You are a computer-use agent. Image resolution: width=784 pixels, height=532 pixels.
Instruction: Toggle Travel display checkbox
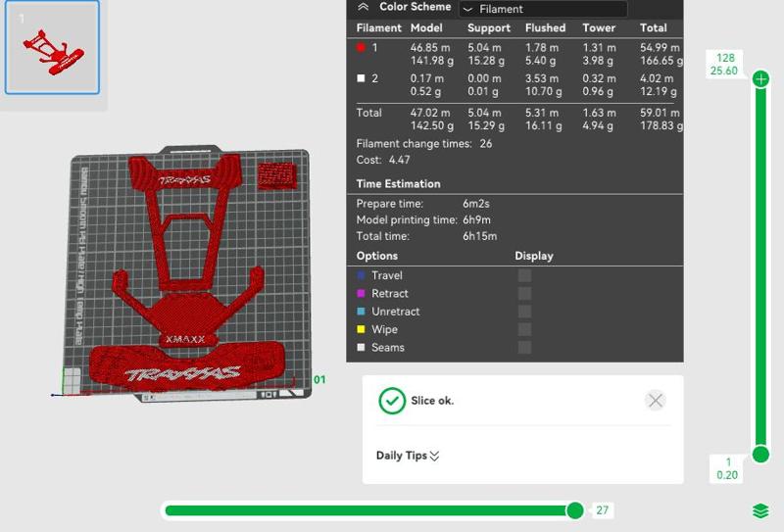click(x=524, y=275)
